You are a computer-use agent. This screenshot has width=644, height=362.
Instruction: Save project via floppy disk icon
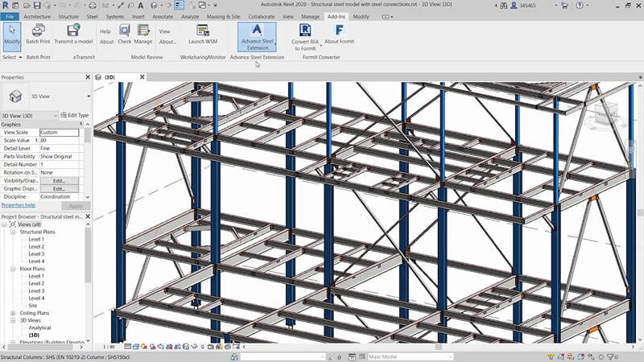(x=37, y=6)
